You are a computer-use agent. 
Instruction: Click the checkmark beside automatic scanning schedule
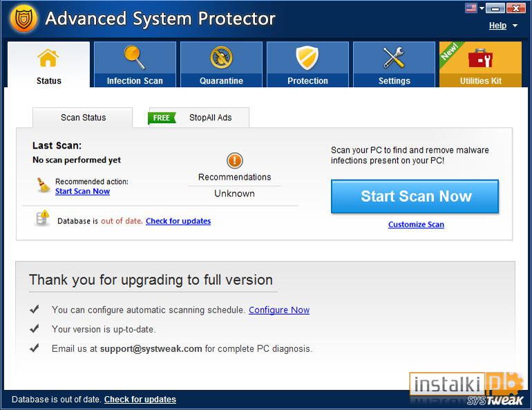coord(35,309)
